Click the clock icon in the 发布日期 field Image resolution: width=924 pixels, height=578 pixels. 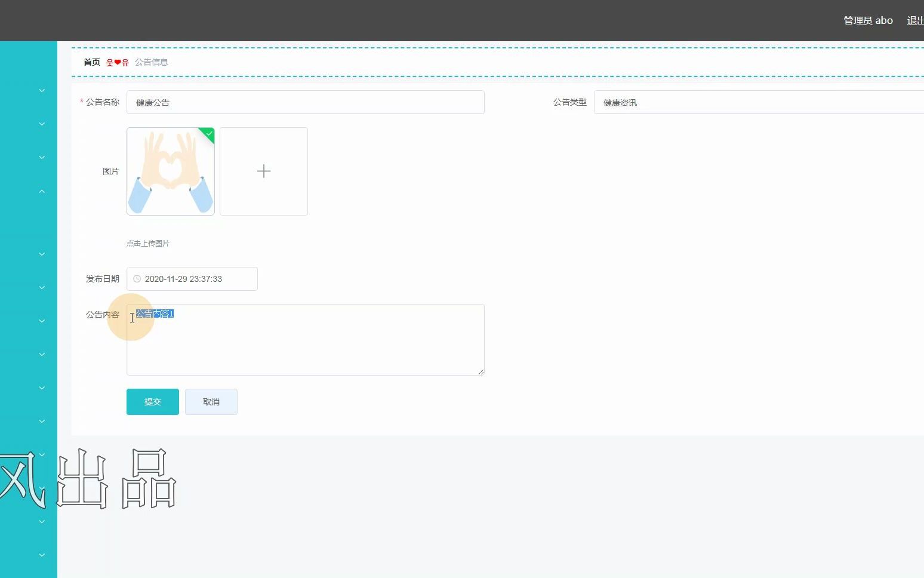(x=136, y=278)
